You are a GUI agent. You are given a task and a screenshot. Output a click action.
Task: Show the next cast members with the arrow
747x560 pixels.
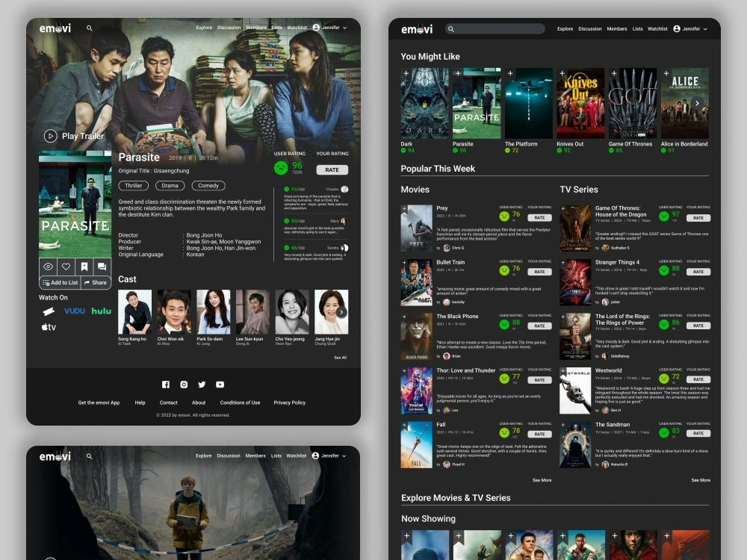[341, 312]
